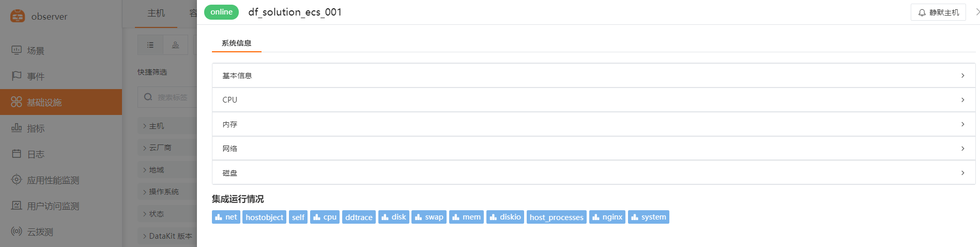Expand the 内存 section

pyautogui.click(x=593, y=124)
